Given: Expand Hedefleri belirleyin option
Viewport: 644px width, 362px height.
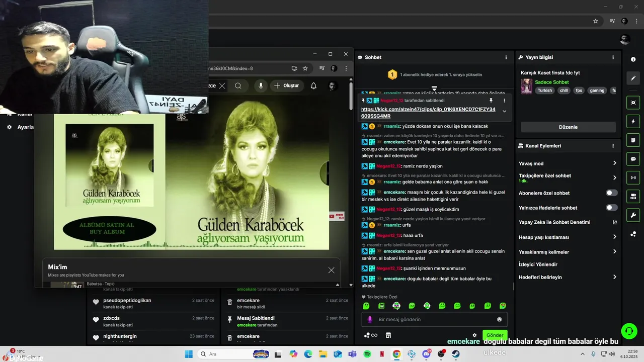Looking at the screenshot, I should click(614, 277).
